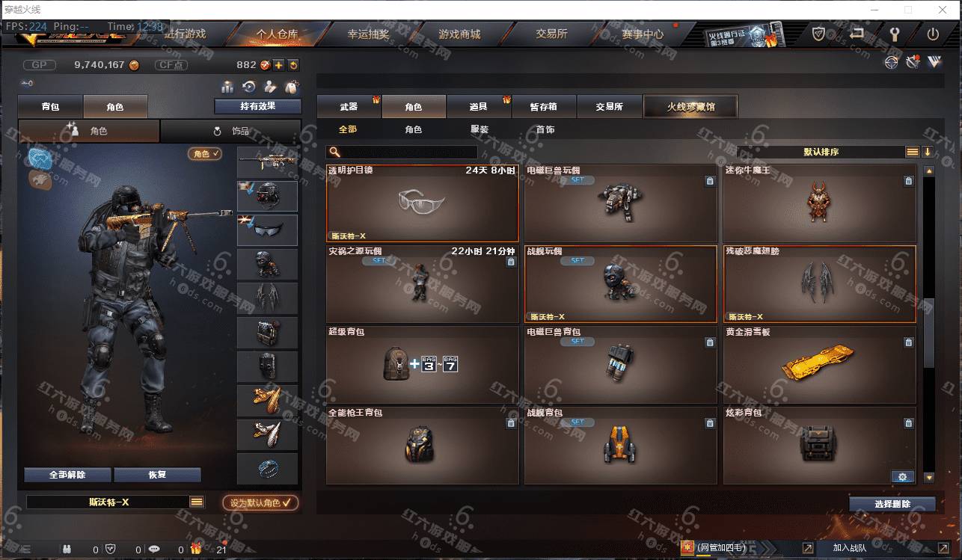The image size is (962, 560).
Task: Click the plus icon beside CF points
Action: 278,65
